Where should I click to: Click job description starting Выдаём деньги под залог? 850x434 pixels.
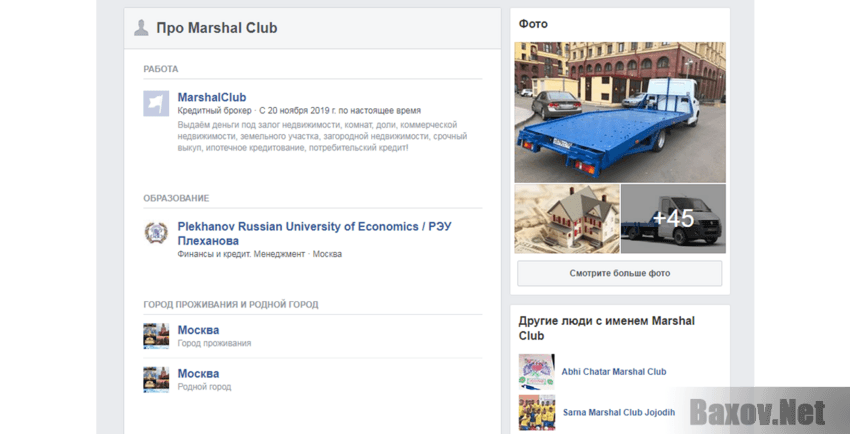(x=323, y=136)
